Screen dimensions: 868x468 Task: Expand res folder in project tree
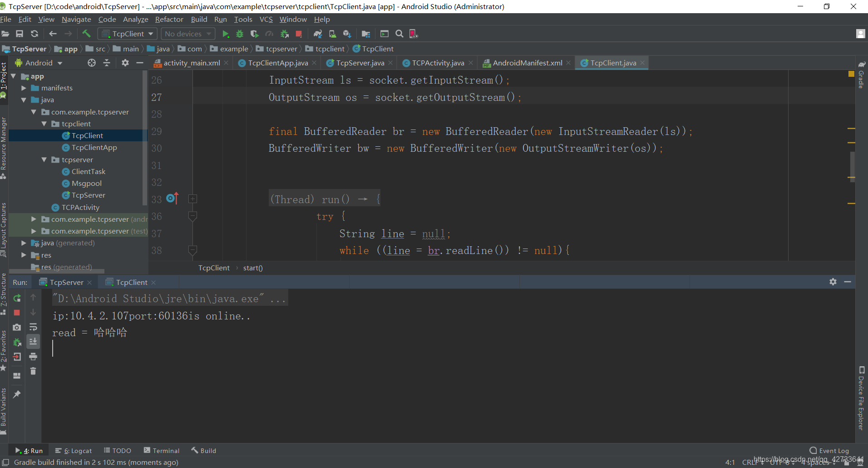[x=24, y=255]
